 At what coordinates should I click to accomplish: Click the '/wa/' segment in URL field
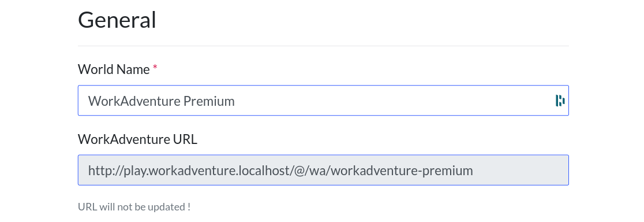(317, 171)
